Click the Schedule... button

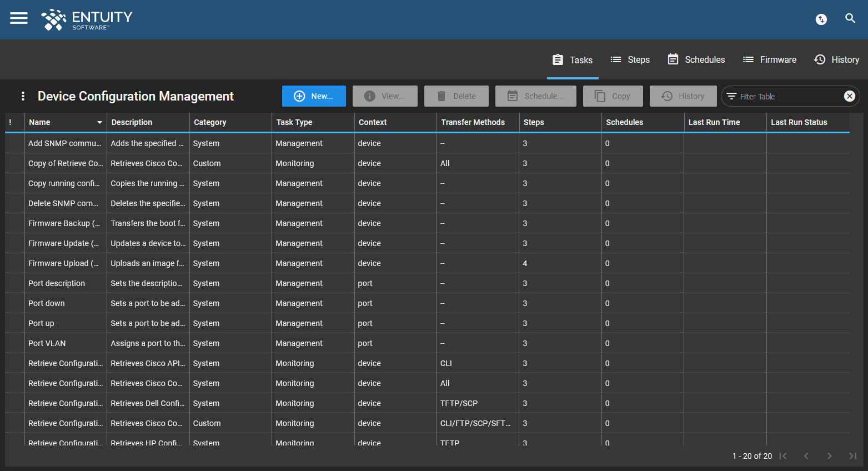pyautogui.click(x=536, y=96)
